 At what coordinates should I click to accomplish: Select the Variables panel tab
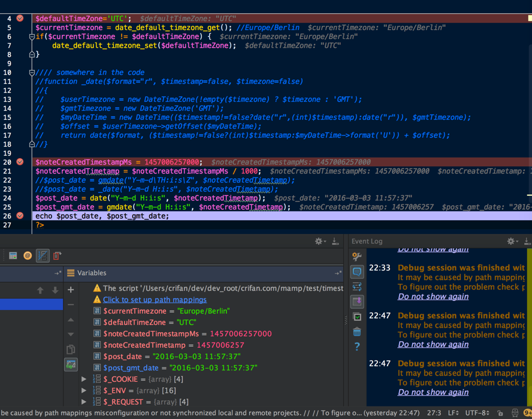(x=91, y=273)
